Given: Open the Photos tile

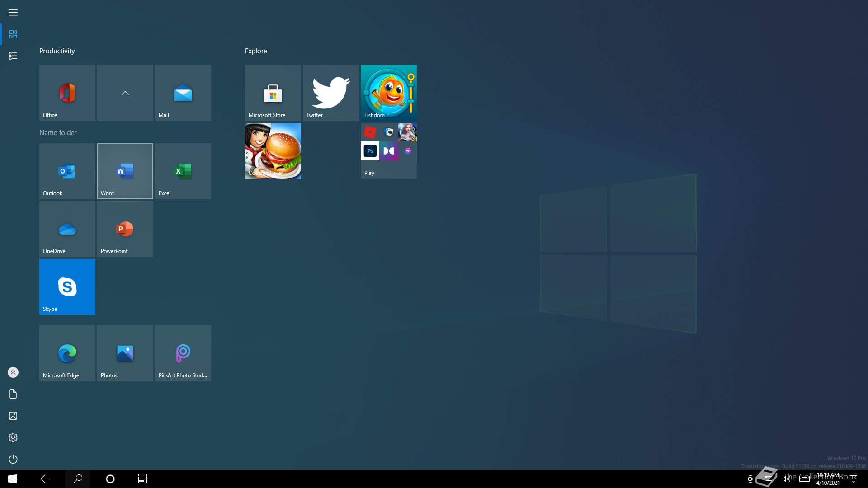Looking at the screenshot, I should click(x=125, y=353).
